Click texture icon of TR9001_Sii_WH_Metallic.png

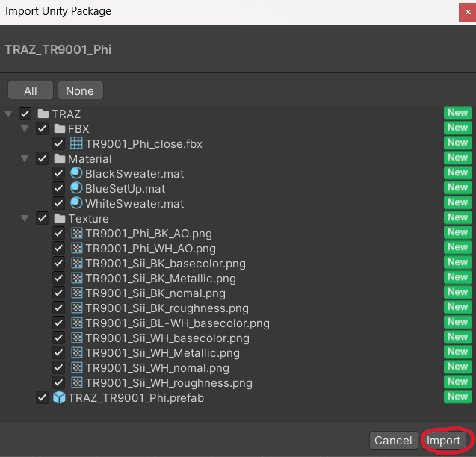[x=77, y=352]
